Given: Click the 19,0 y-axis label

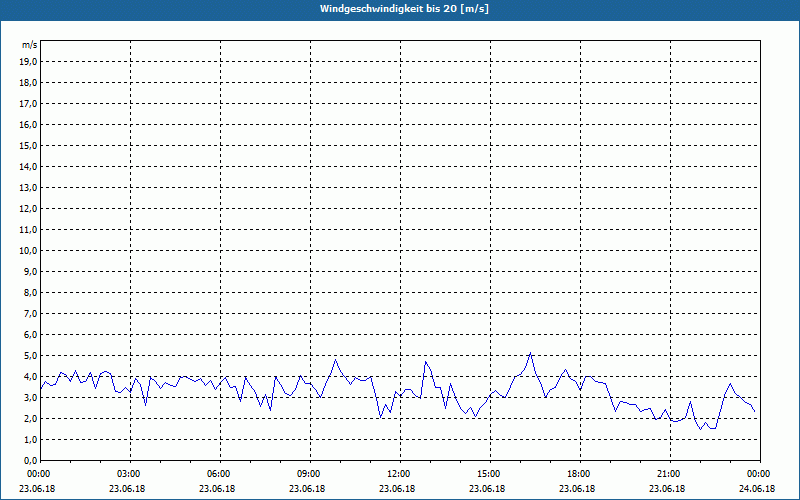Looking at the screenshot, I should [x=29, y=62].
